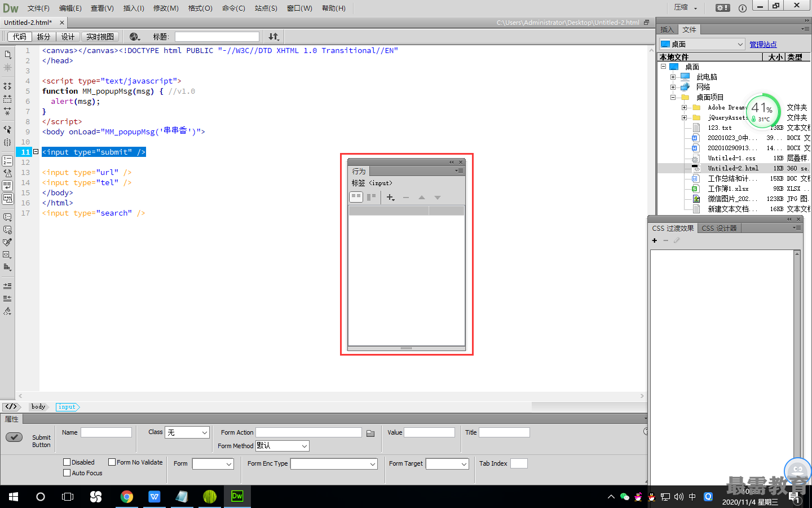Open the 桌面 site dropdown
Screen dimensions: 812x508
[702, 44]
